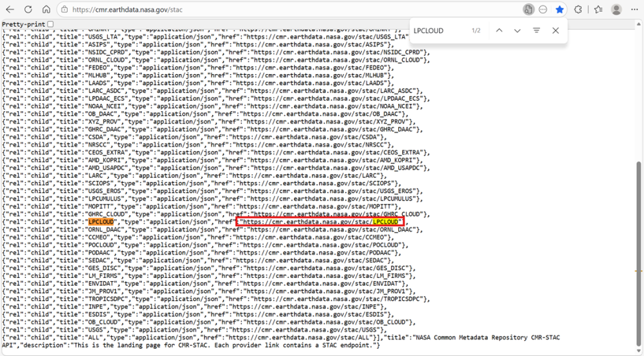Click the "NRSCC" title text
The width and height of the screenshot is (644, 356).
click(98, 145)
